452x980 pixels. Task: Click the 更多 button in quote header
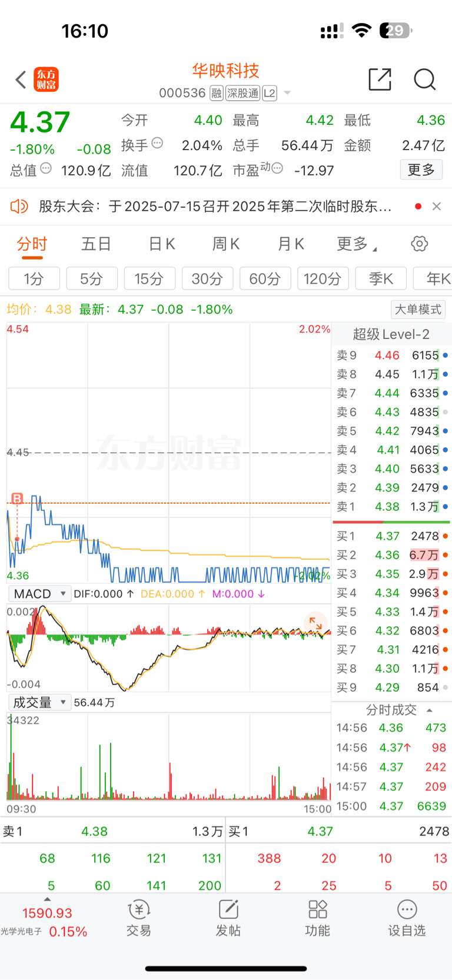[421, 170]
